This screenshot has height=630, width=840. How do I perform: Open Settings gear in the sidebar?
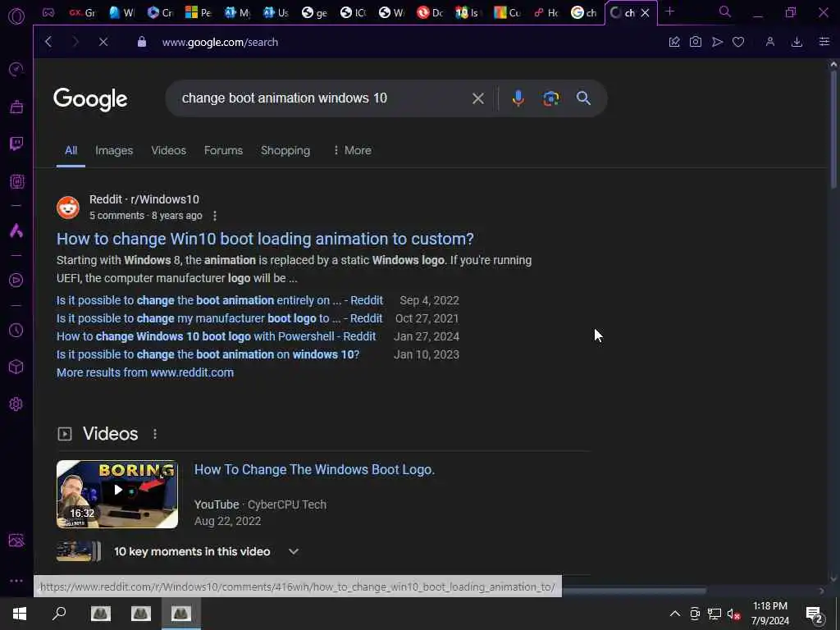(x=16, y=404)
